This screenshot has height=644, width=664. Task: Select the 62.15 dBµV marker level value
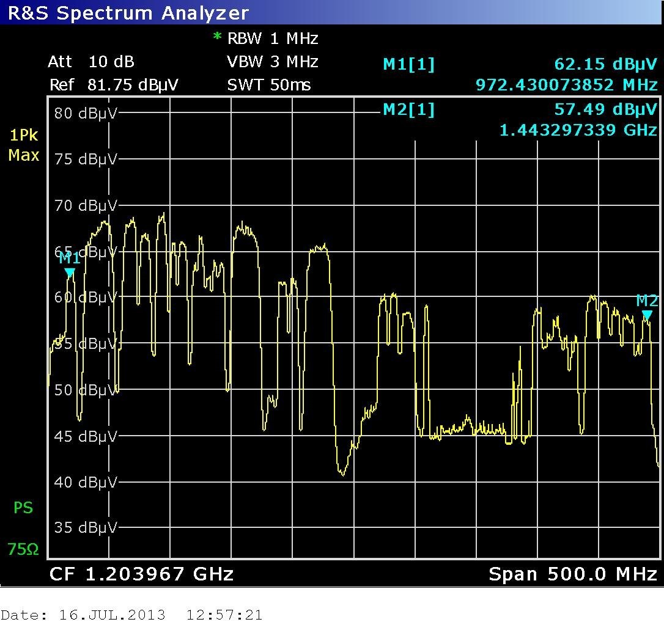coord(605,64)
